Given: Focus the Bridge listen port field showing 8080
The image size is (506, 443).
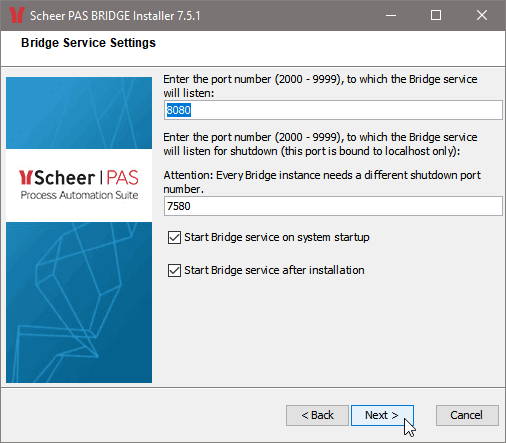Looking at the screenshot, I should (x=333, y=110).
